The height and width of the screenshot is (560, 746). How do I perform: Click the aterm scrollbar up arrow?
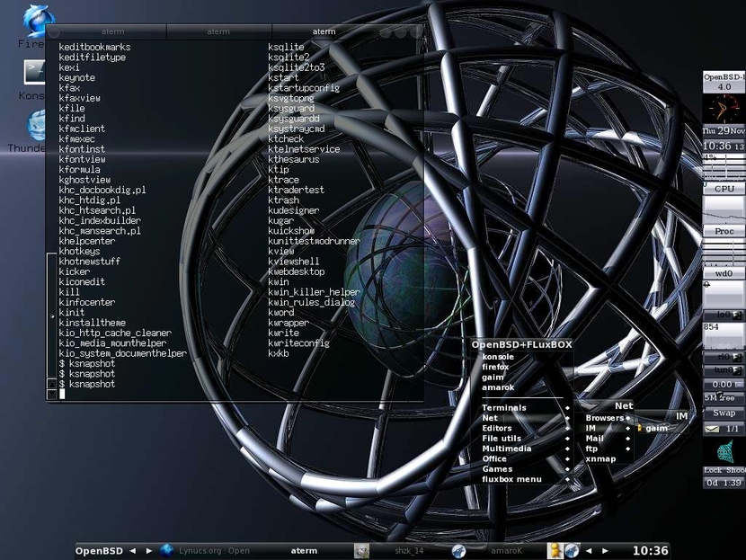[x=52, y=384]
